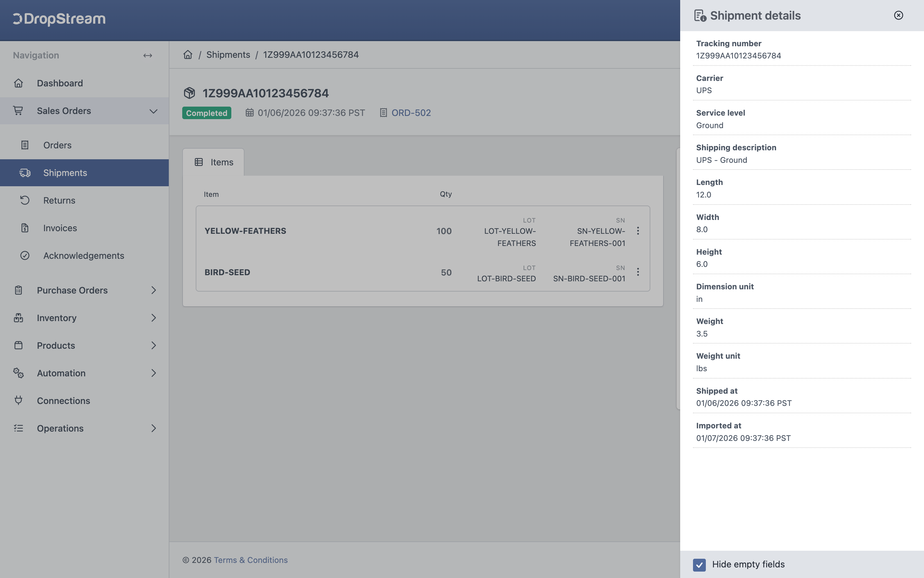Screen dimensions: 924x578
Task: Click the package icon beside the shipment title
Action: point(189,93)
